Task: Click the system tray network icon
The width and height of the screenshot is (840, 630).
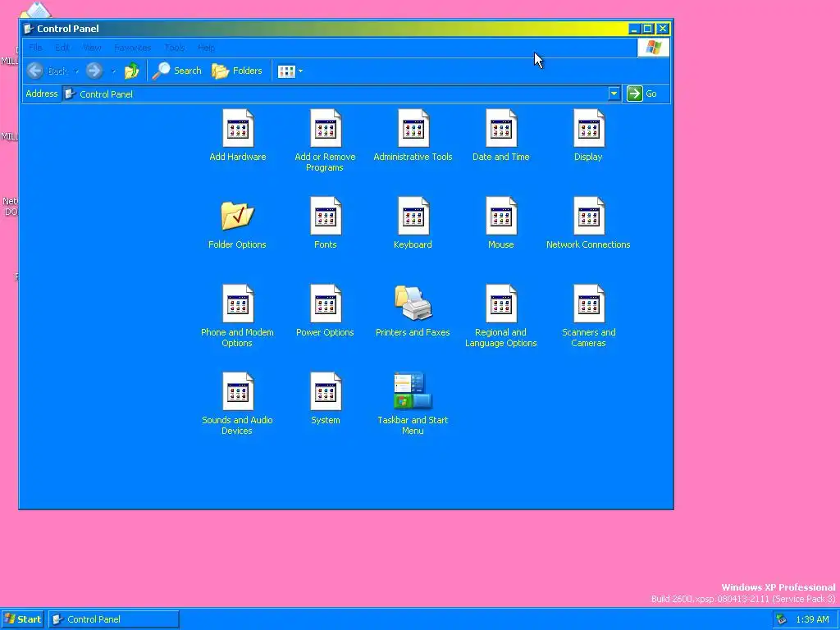Action: click(782, 619)
